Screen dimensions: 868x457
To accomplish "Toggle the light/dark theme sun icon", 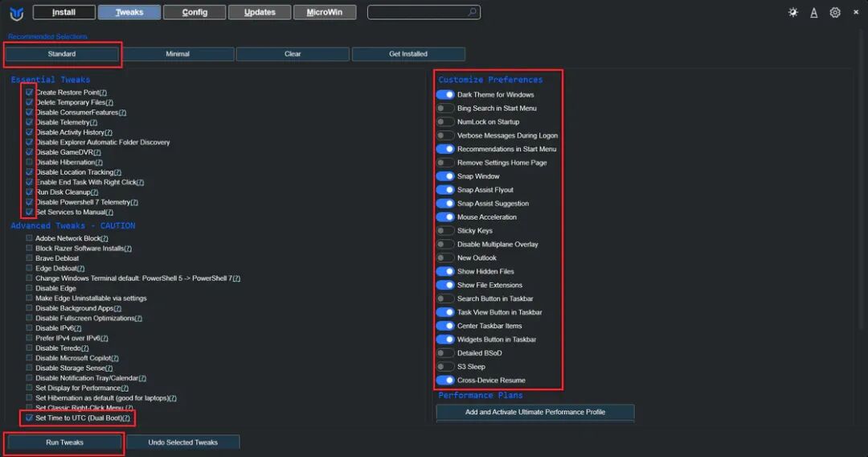I will coord(793,12).
